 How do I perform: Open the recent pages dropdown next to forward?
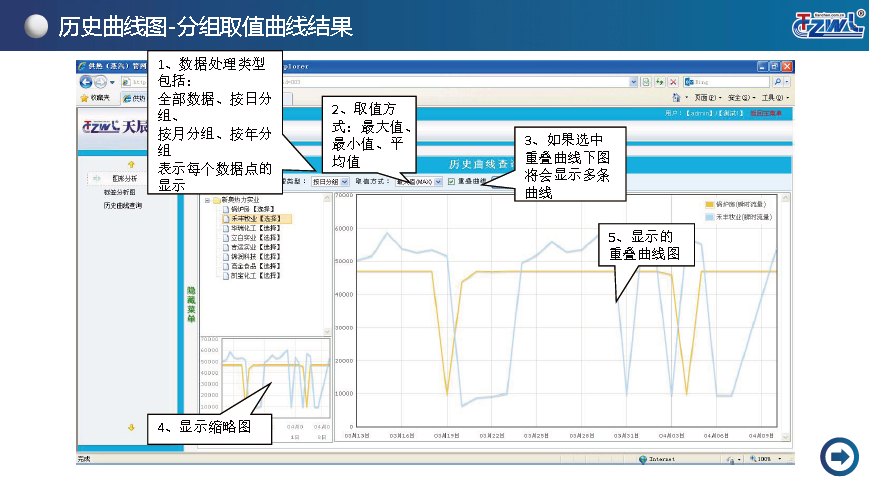click(112, 83)
